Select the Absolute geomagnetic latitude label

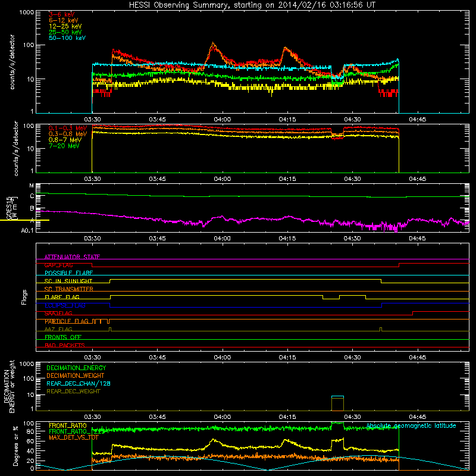coord(411,425)
